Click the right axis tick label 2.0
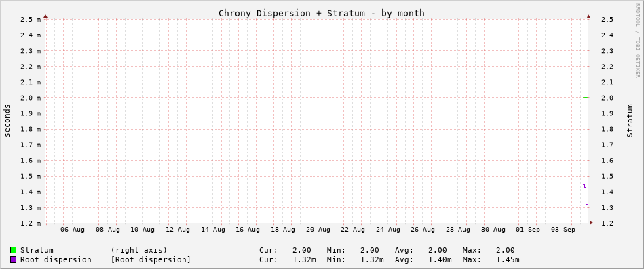 click(x=607, y=98)
